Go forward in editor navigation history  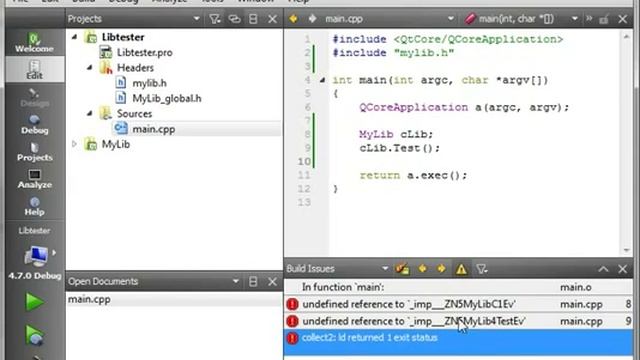[x=312, y=19]
